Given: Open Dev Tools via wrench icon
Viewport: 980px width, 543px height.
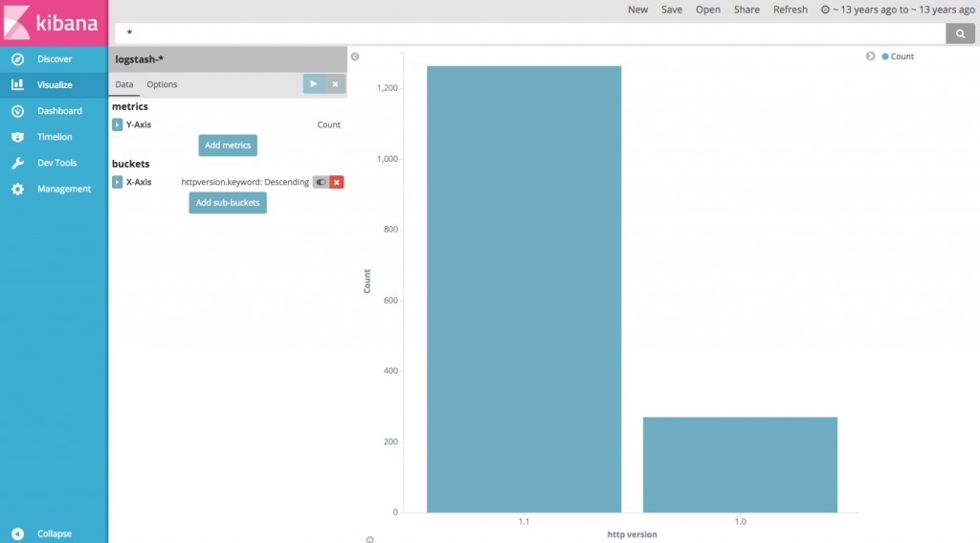Looking at the screenshot, I should click(x=17, y=163).
